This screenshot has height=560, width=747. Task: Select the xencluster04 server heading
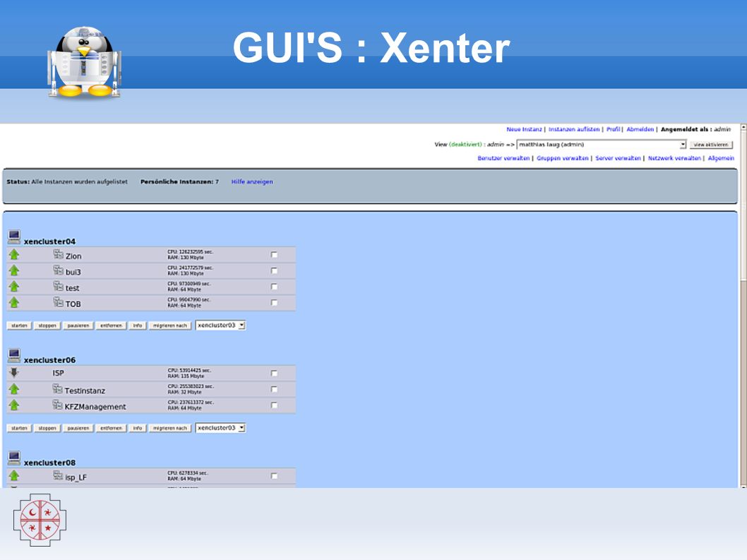(49, 242)
